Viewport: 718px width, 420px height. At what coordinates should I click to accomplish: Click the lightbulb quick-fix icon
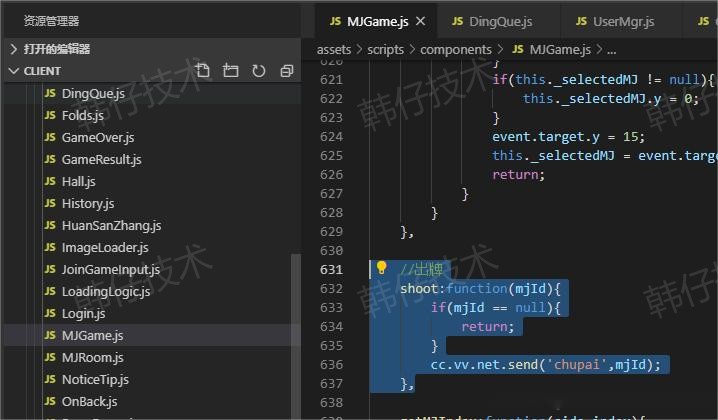coord(381,268)
